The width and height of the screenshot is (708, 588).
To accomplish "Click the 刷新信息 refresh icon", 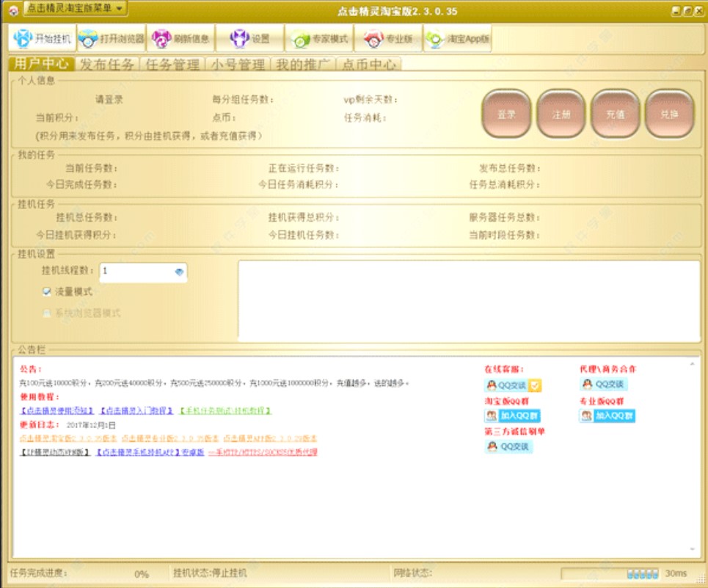I will click(161, 38).
